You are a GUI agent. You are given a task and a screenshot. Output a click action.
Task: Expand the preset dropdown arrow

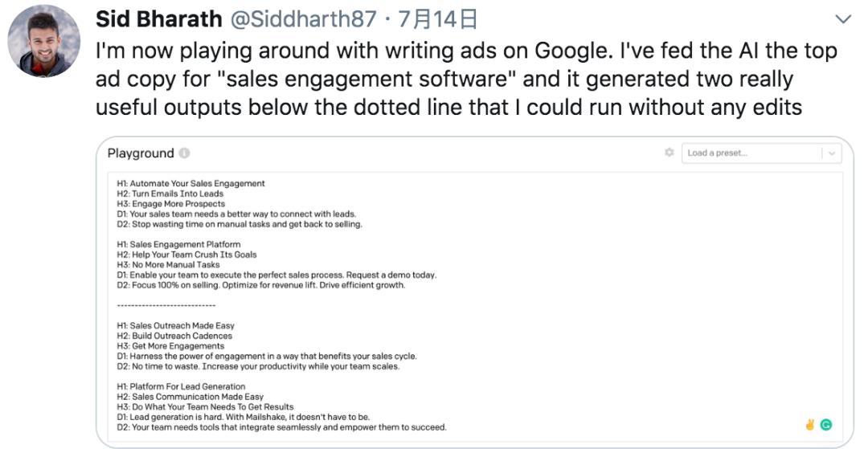pos(831,153)
